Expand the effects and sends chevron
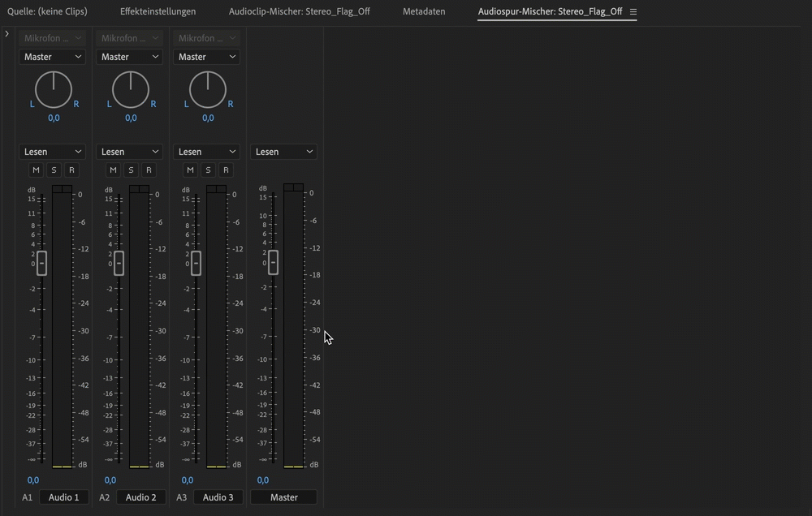 6,33
